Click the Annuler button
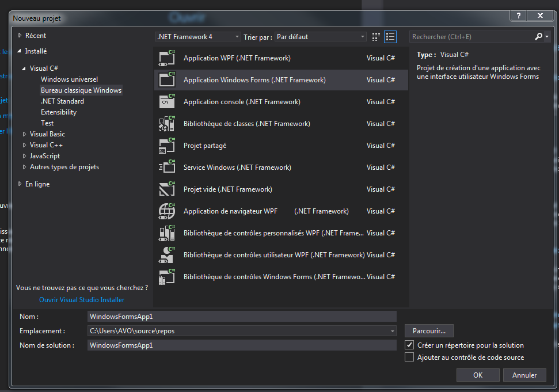 pyautogui.click(x=524, y=375)
